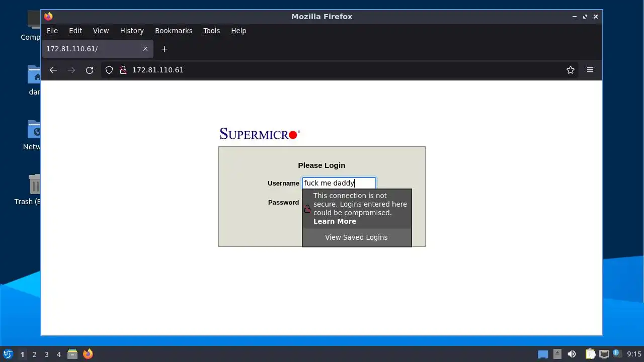The height and width of the screenshot is (362, 644).
Task: Click the Firefox logo in title bar
Action: pos(48,17)
